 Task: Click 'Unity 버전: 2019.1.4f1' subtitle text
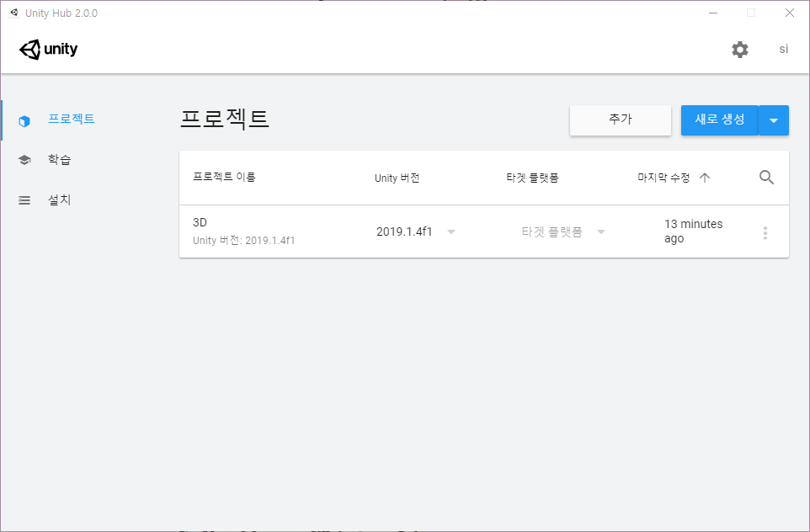[x=244, y=241]
